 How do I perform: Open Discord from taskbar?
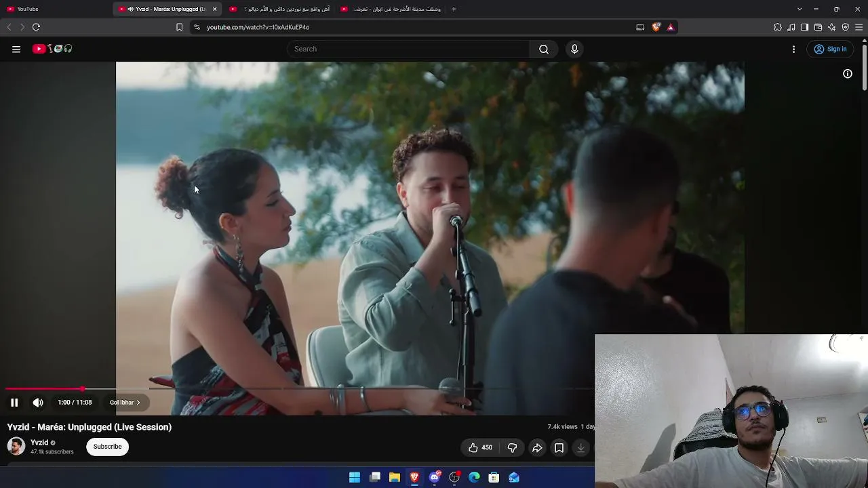pos(435,478)
